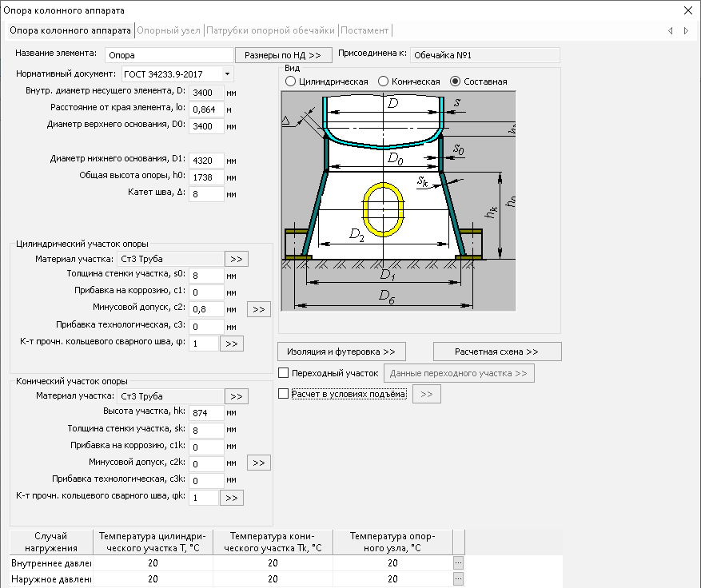Pick material for conical section
This screenshot has width=701, height=588.
237,396
